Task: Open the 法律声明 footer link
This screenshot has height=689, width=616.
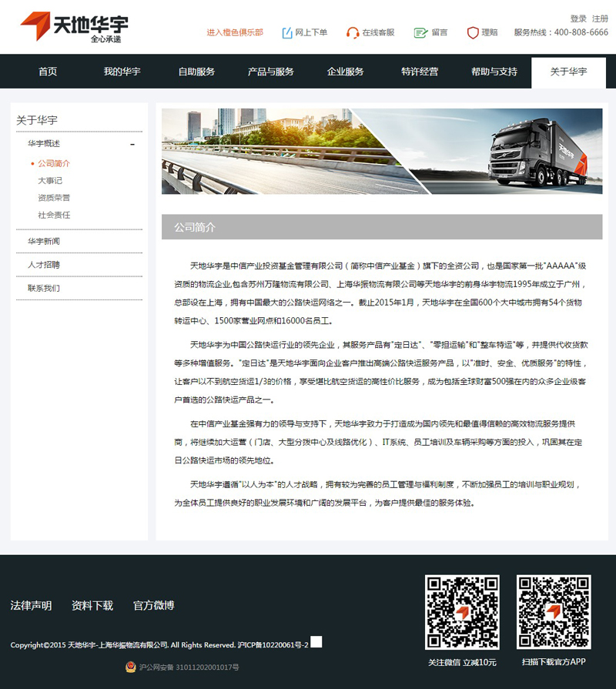Action: 31,606
